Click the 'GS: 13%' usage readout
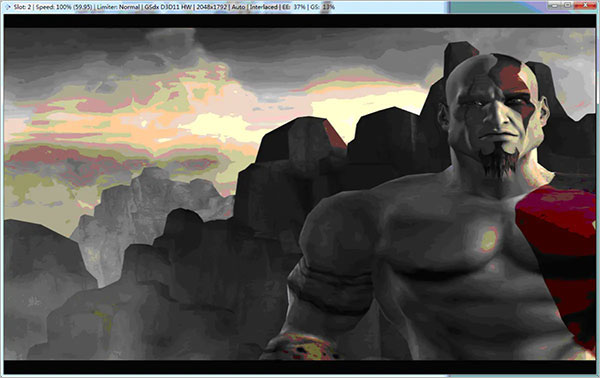 [322, 7]
